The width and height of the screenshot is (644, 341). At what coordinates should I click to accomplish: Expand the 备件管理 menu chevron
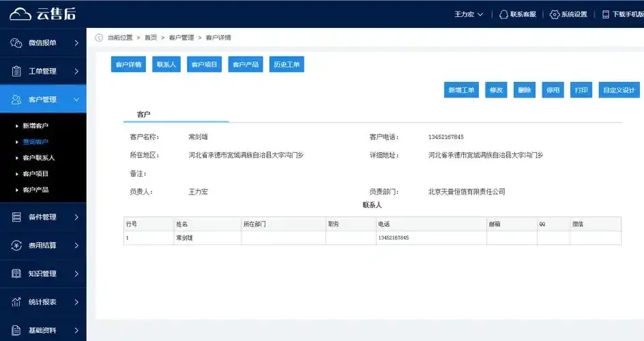point(76,217)
